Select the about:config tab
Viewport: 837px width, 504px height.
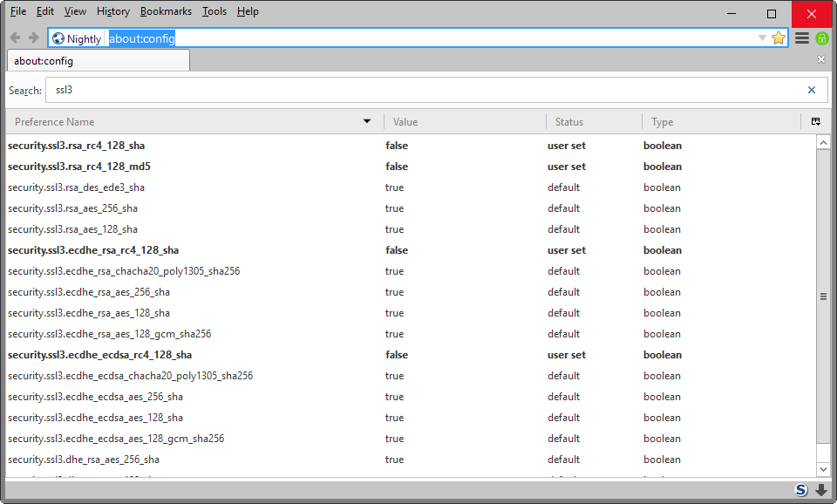[x=99, y=61]
